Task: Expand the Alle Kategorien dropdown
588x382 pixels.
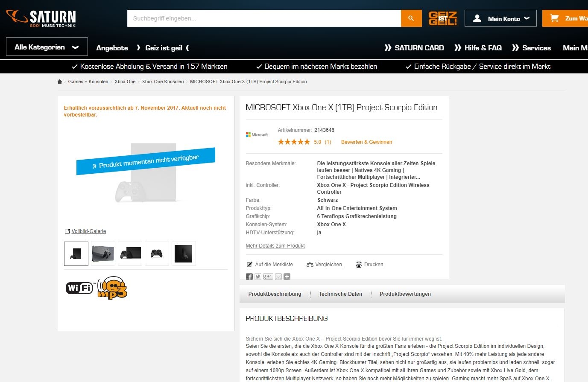Action: point(47,47)
